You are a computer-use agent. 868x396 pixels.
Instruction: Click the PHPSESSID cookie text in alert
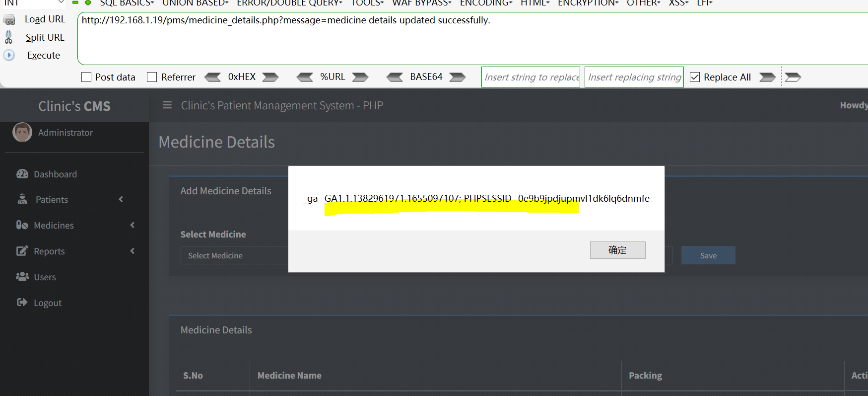pyautogui.click(x=556, y=198)
